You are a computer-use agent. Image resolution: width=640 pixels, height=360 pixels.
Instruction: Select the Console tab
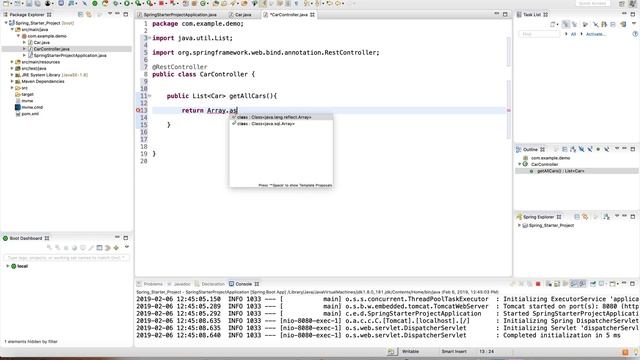click(x=243, y=284)
